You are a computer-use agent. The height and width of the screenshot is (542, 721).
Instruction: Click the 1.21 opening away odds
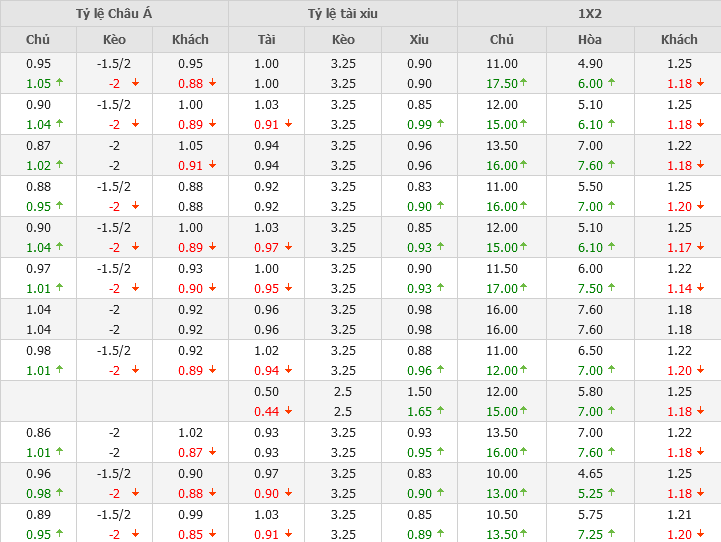pyautogui.click(x=679, y=514)
